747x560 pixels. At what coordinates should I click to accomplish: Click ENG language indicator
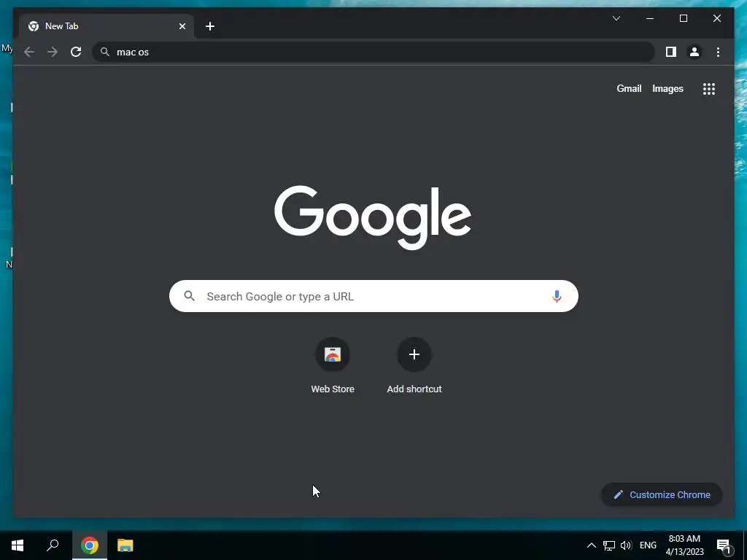click(x=648, y=545)
